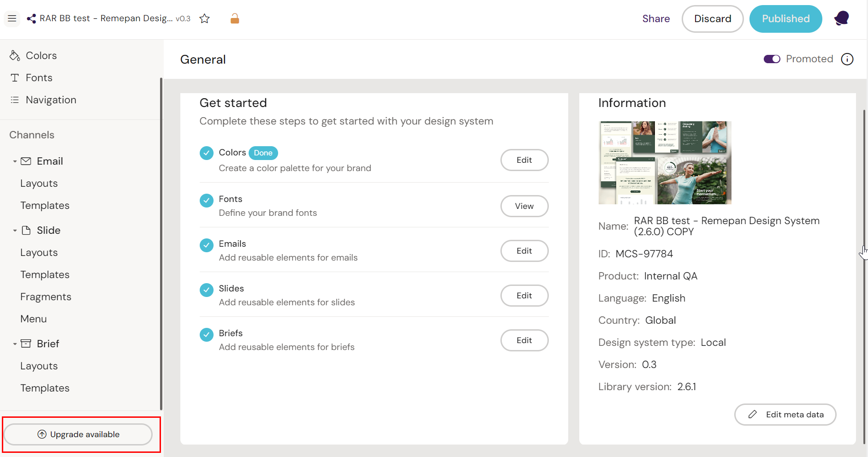Click the design system preview thumbnail

(665, 163)
